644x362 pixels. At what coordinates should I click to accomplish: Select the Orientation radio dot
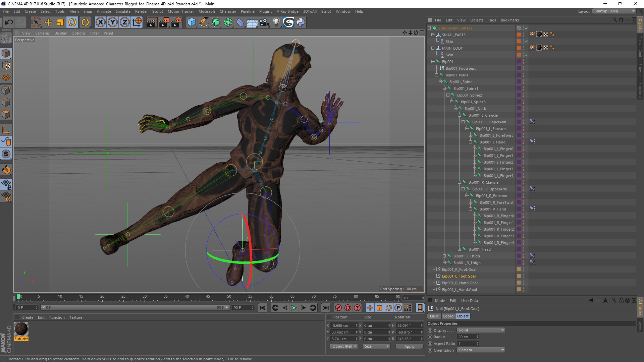click(430, 350)
